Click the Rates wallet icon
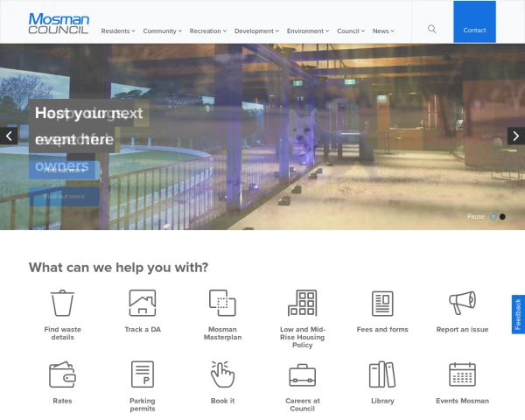 coord(62,374)
